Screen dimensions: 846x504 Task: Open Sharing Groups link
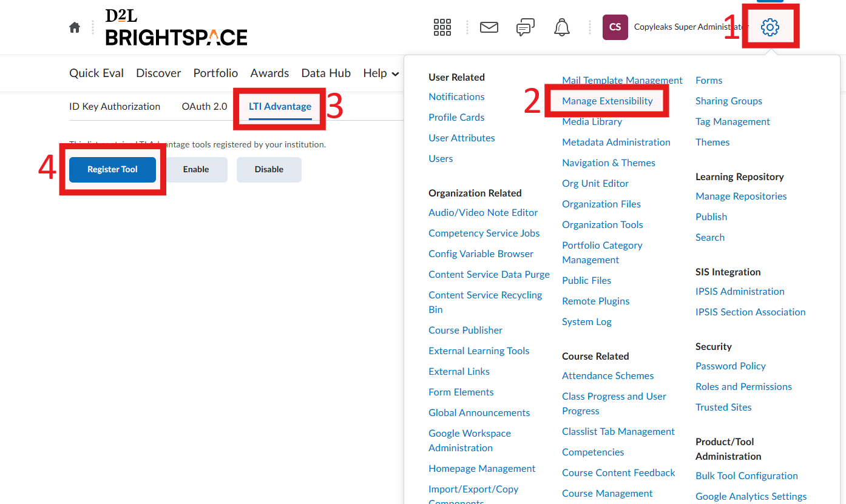click(729, 101)
